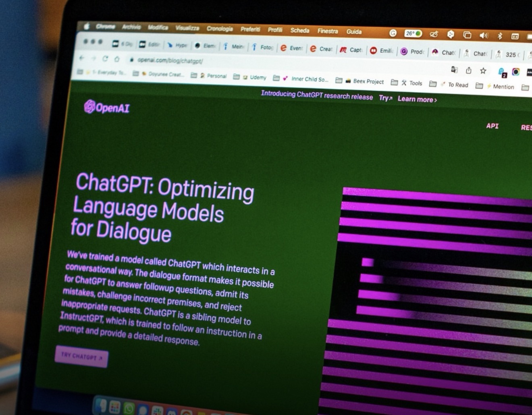Open the Apple menu
532x415 pixels.
click(x=86, y=26)
